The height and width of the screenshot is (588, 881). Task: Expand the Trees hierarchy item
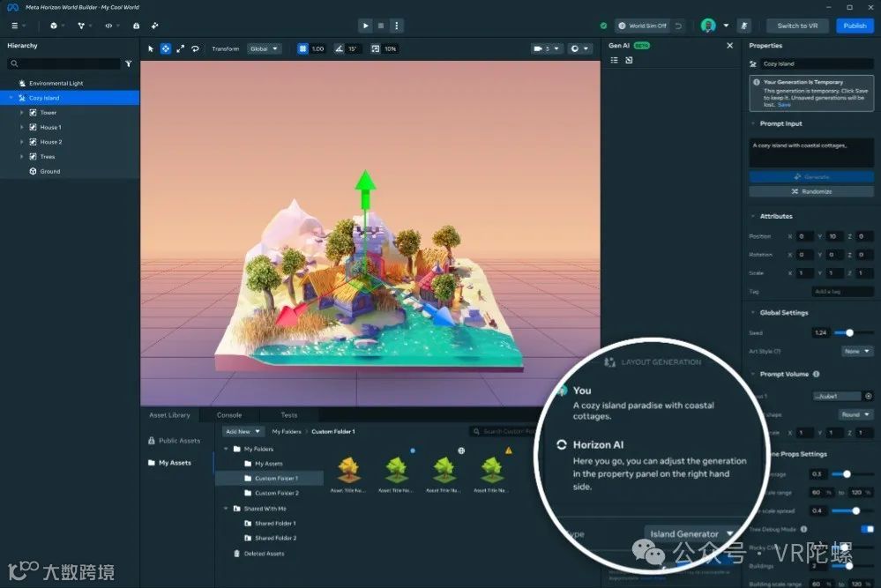pos(22,156)
